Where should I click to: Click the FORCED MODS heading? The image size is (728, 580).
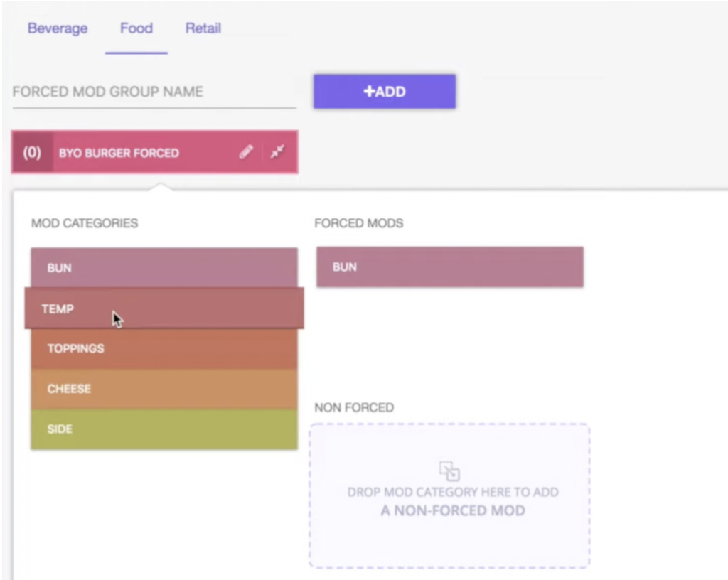359,223
